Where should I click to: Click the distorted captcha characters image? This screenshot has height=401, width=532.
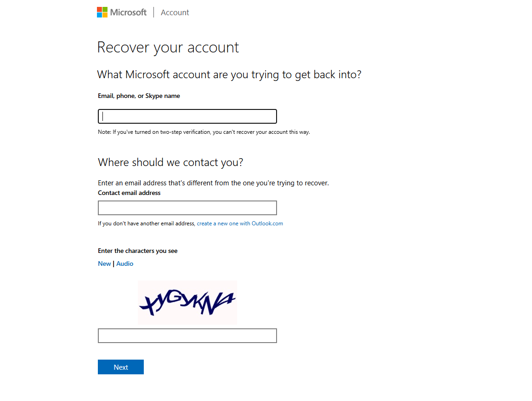[x=187, y=302]
